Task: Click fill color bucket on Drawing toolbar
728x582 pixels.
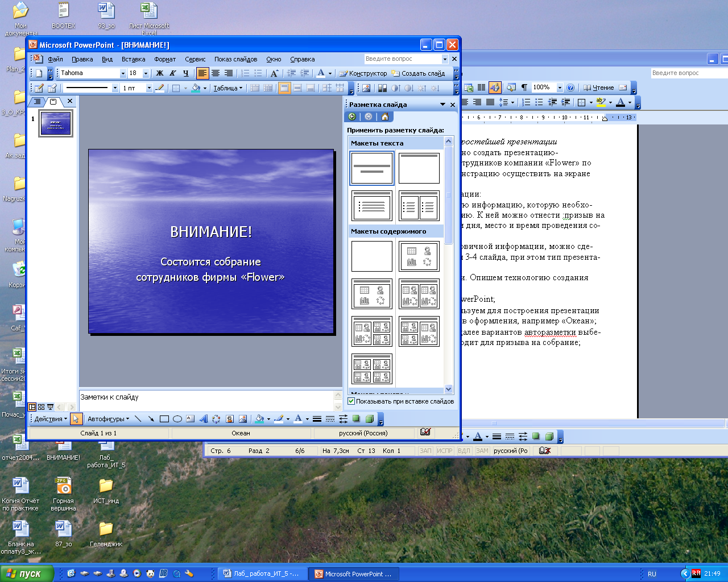Action: pos(259,419)
